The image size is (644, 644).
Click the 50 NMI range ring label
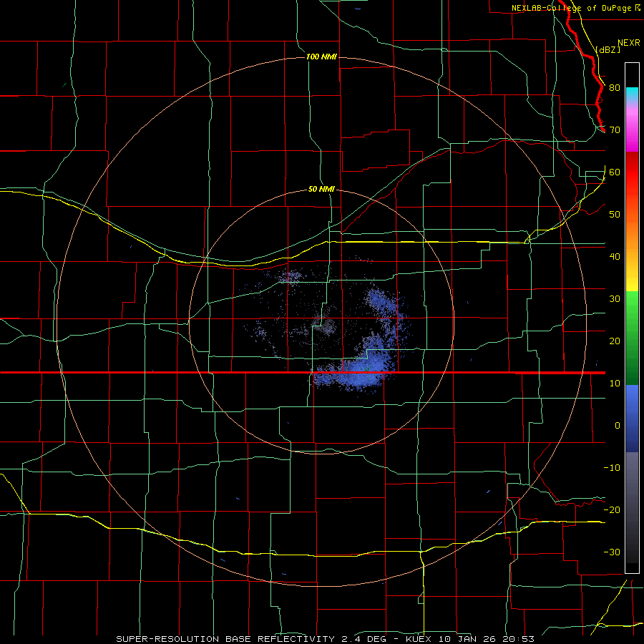321,189
